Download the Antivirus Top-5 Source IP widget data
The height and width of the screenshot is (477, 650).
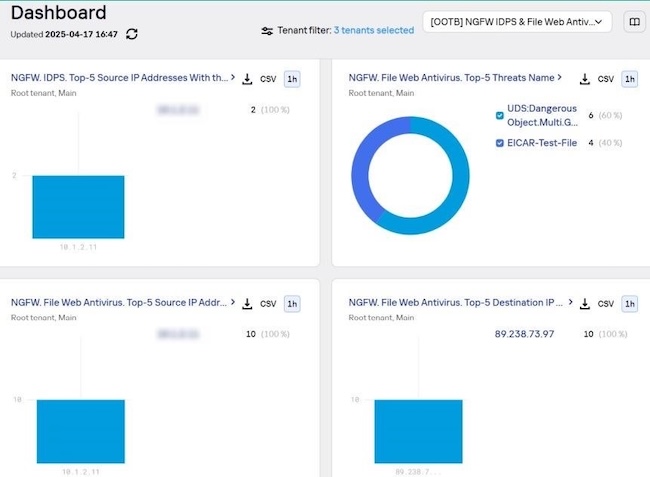pos(247,304)
